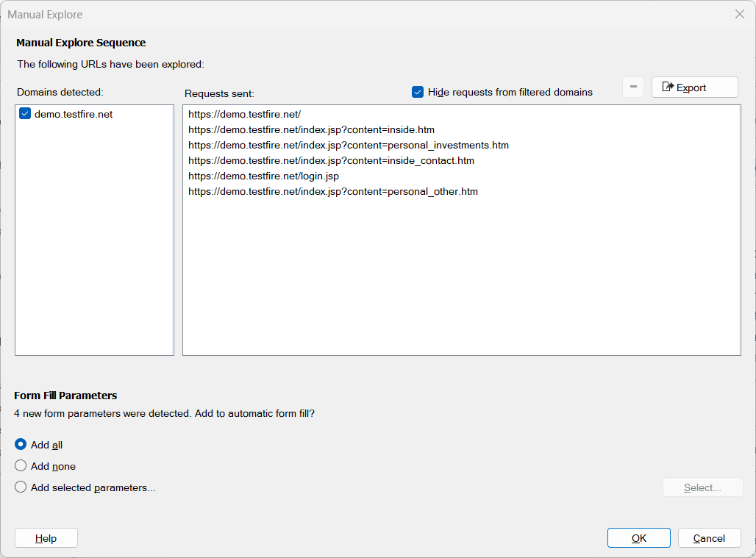Image resolution: width=756 pixels, height=558 pixels.
Task: Select the https://demo.testfire.net/ root request
Action: pyautogui.click(x=245, y=114)
